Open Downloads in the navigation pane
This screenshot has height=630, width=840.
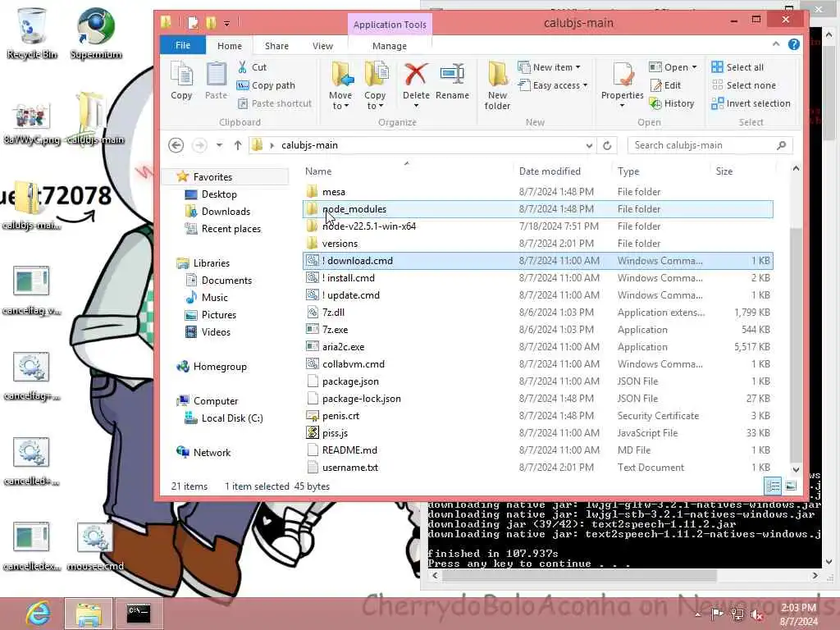(226, 212)
